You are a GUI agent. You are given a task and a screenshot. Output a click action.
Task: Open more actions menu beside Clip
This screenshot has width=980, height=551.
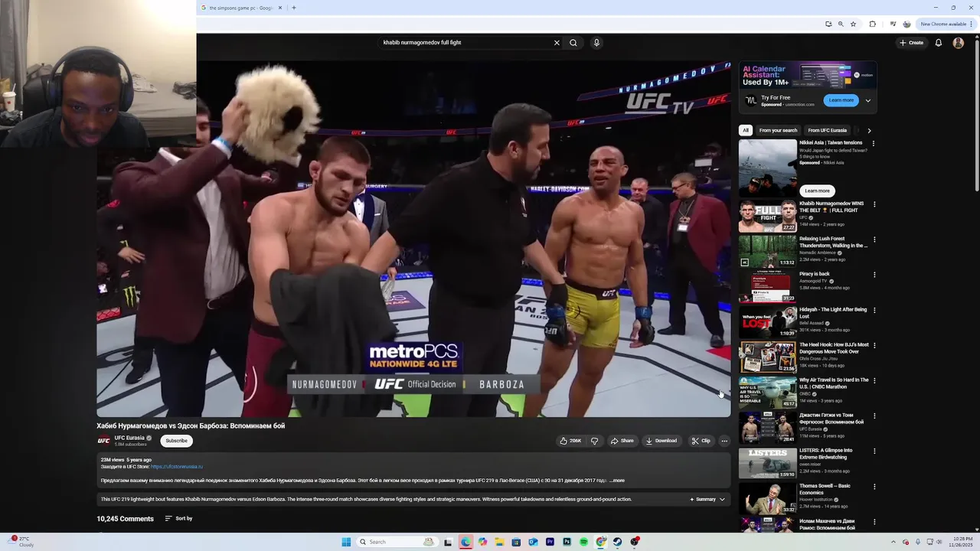724,441
